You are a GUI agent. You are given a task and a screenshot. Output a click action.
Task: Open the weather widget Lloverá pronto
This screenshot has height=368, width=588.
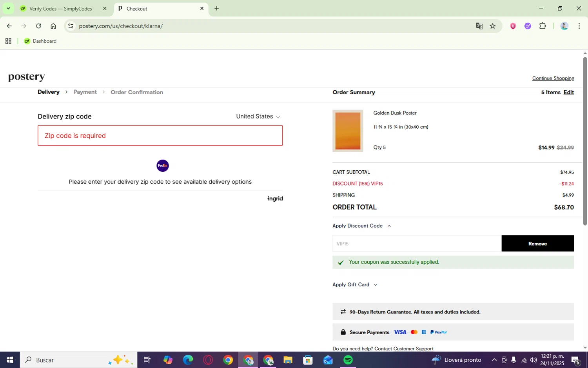456,360
